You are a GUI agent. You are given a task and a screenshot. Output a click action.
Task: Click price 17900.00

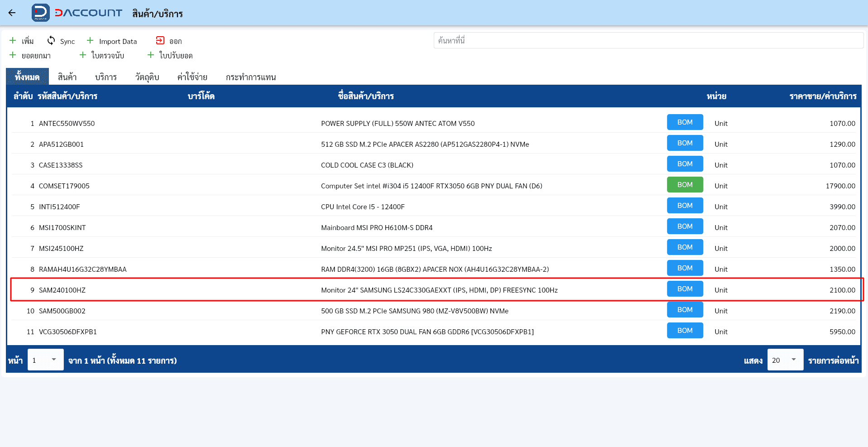840,186
